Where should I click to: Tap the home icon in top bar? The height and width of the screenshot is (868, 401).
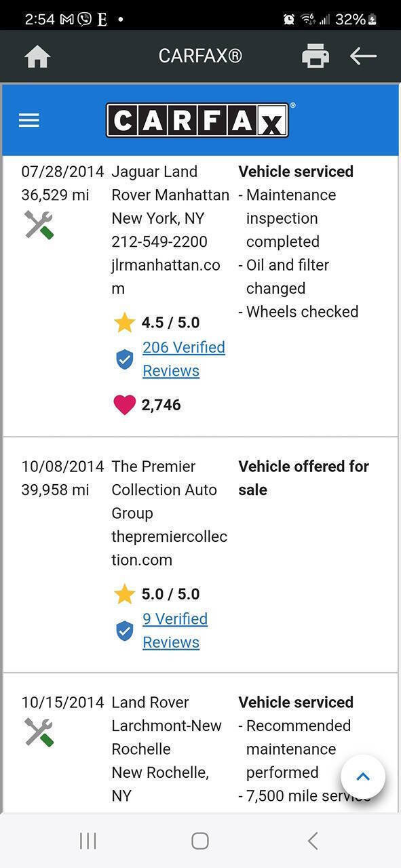(x=38, y=56)
